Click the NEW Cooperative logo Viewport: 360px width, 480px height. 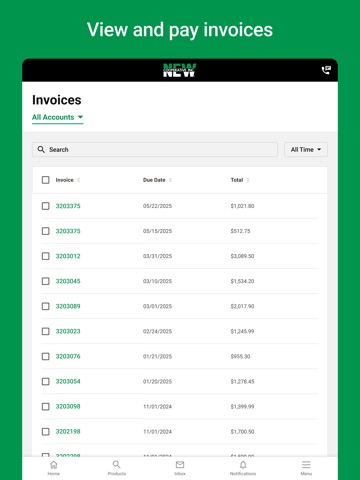pos(180,70)
